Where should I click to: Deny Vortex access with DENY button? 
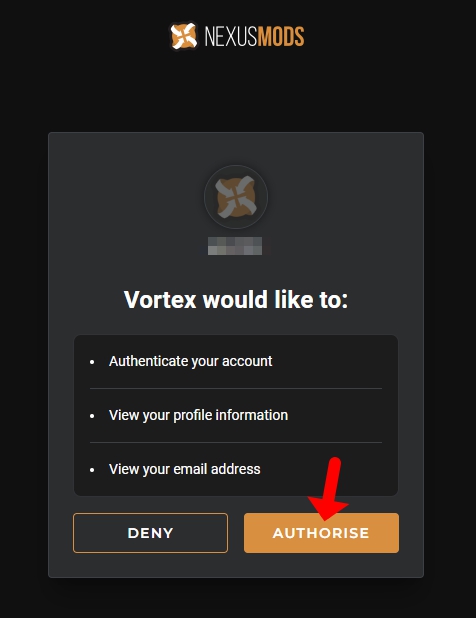[x=150, y=533]
